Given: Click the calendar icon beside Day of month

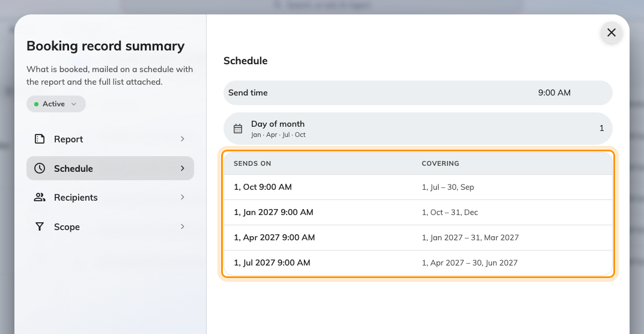Looking at the screenshot, I should point(238,129).
